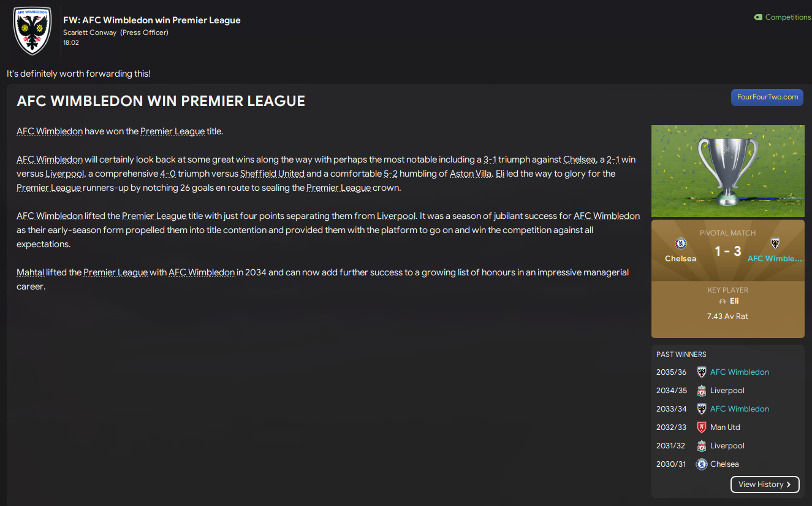Click the Competitions tag icon
The width and height of the screenshot is (812, 506).
tap(758, 17)
